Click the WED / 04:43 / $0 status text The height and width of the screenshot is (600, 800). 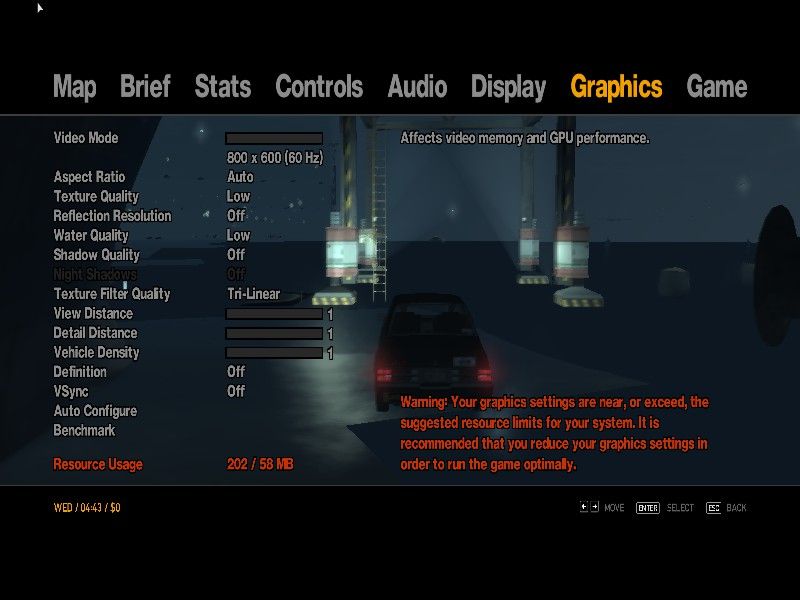point(87,508)
